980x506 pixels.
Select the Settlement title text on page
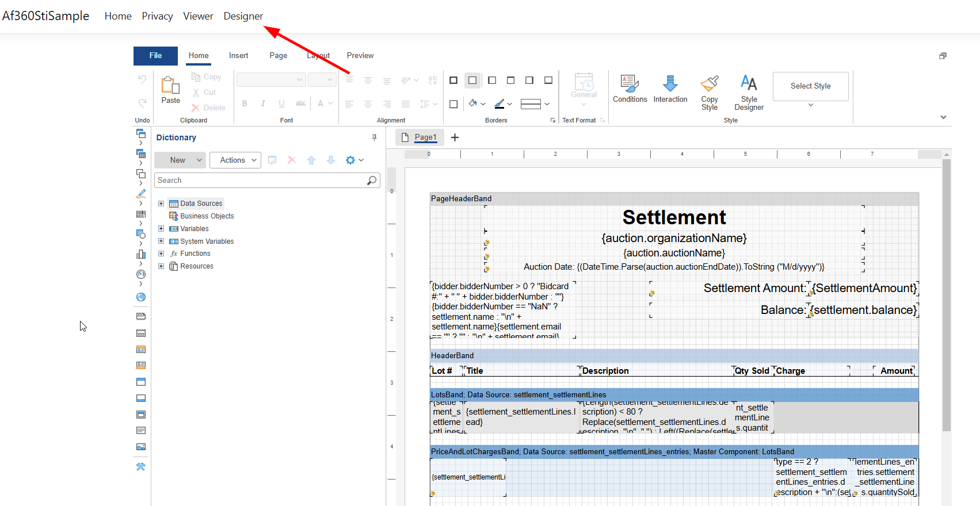point(674,217)
